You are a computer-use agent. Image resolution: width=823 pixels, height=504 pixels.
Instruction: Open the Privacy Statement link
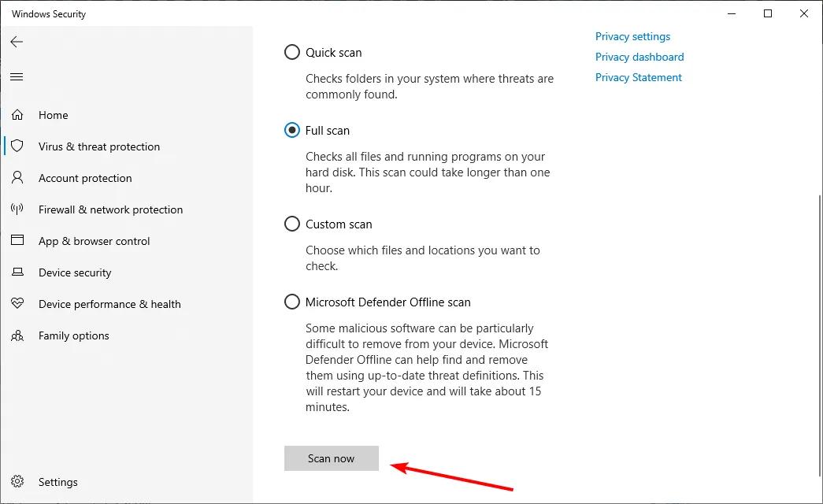(x=638, y=77)
